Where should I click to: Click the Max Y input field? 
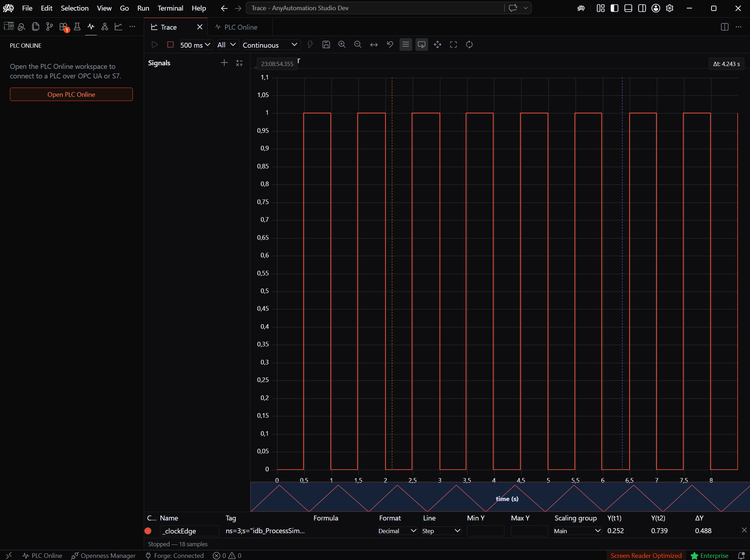[x=529, y=531]
